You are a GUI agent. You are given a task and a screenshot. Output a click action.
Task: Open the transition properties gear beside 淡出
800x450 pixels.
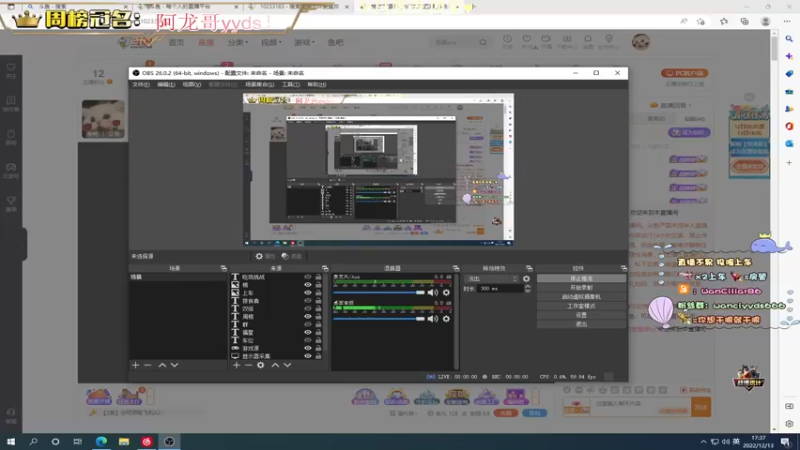click(x=527, y=279)
